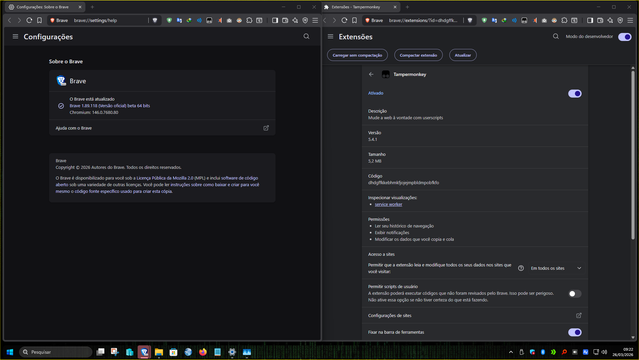This screenshot has height=360, width=639.
Task: Reload the Configurações window page
Action: coord(29,20)
